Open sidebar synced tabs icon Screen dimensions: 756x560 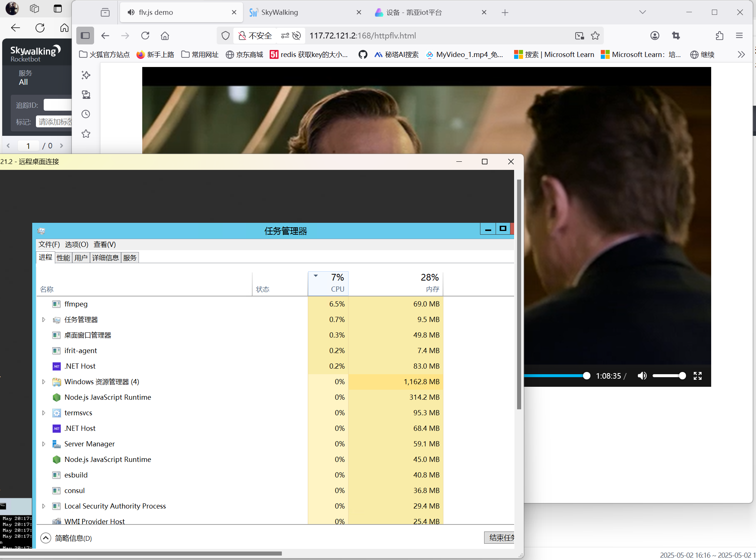tap(86, 95)
